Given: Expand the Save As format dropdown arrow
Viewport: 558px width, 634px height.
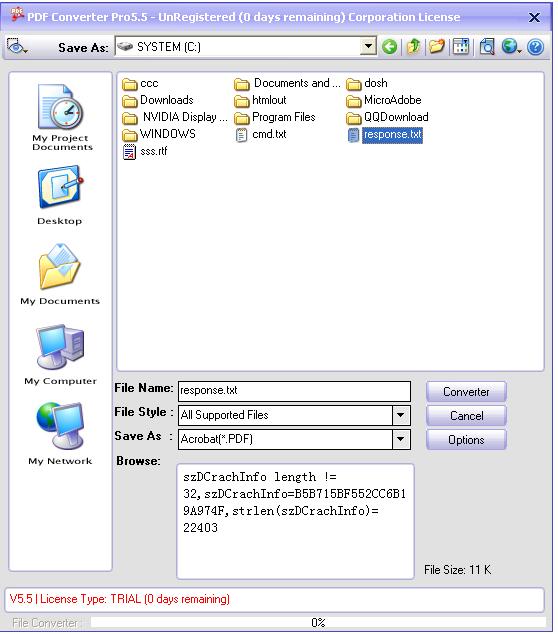Looking at the screenshot, I should click(401, 439).
